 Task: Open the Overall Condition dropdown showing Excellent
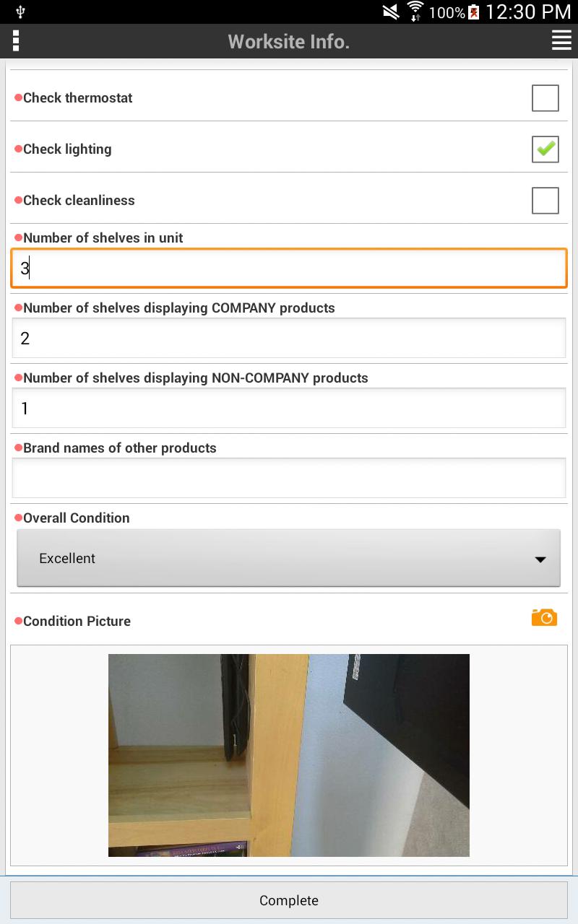coord(289,558)
